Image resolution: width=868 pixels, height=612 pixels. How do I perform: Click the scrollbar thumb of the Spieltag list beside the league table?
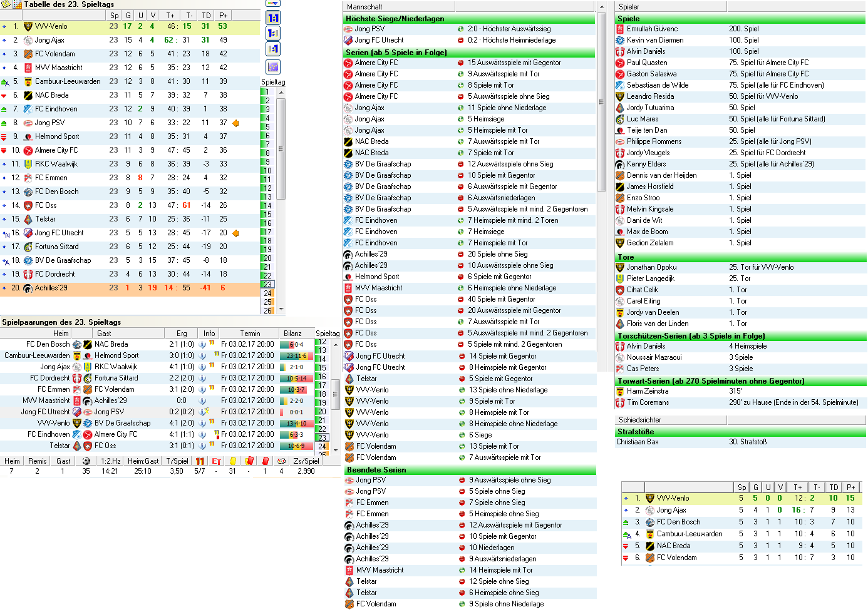click(281, 148)
